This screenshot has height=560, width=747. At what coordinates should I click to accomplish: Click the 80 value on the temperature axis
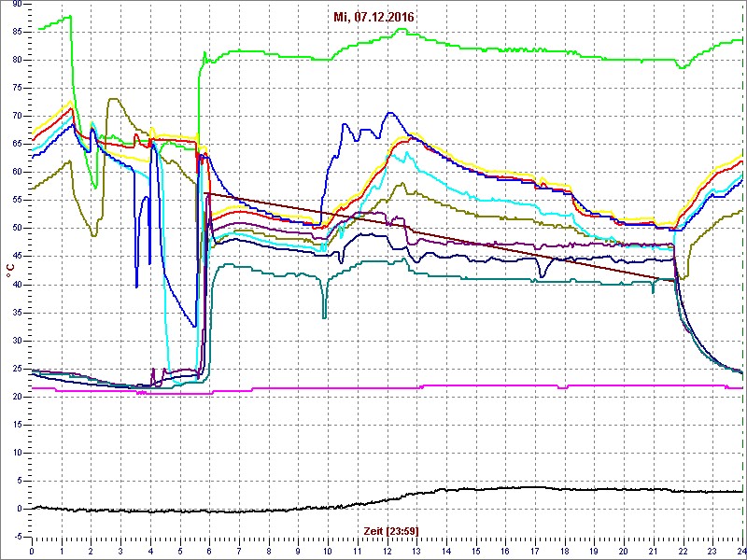pos(17,60)
